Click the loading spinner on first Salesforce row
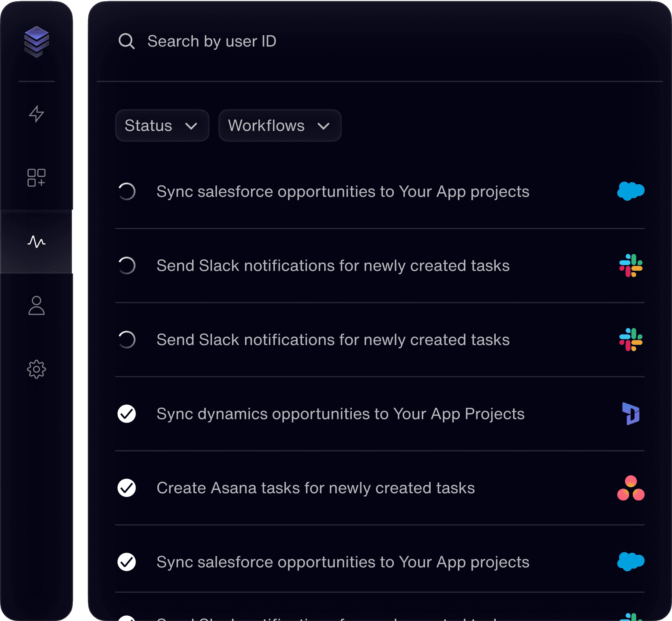Screen dimensions: 672x621 coord(127,192)
